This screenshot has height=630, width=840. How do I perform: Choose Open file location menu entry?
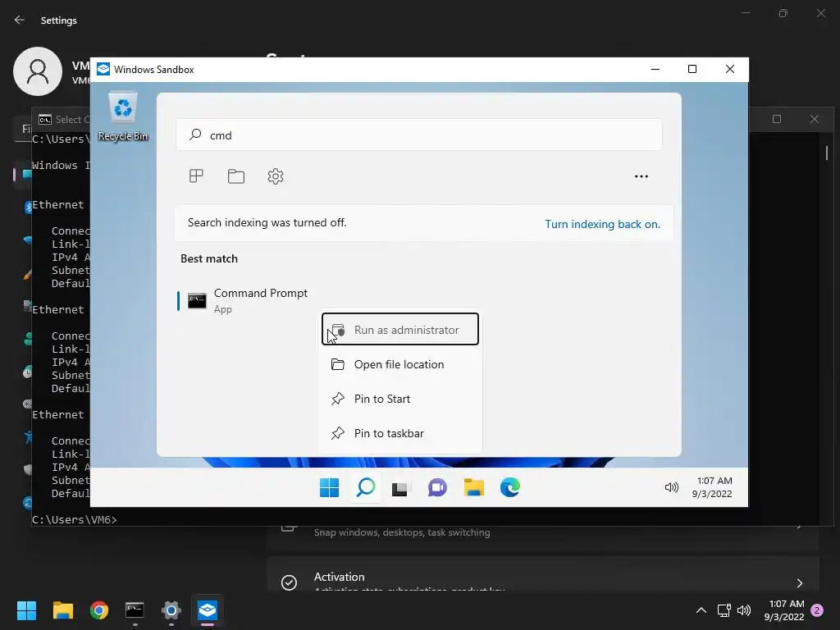400,364
